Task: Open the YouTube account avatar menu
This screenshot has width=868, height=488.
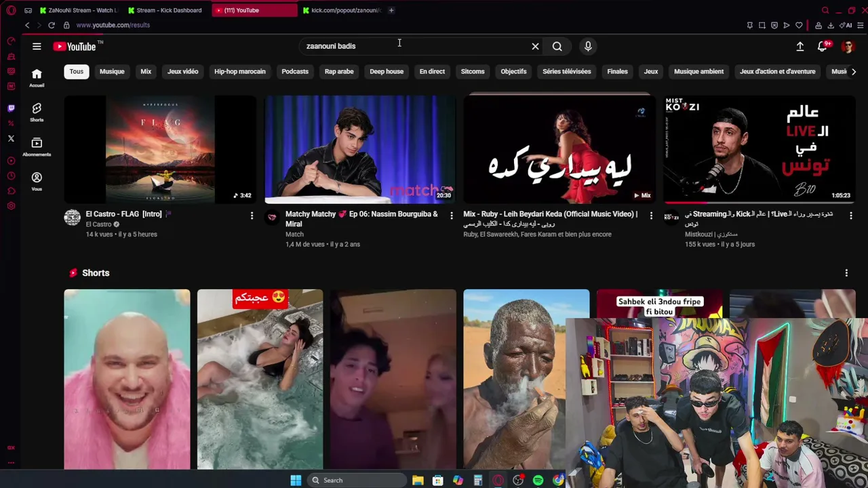Action: [x=848, y=46]
